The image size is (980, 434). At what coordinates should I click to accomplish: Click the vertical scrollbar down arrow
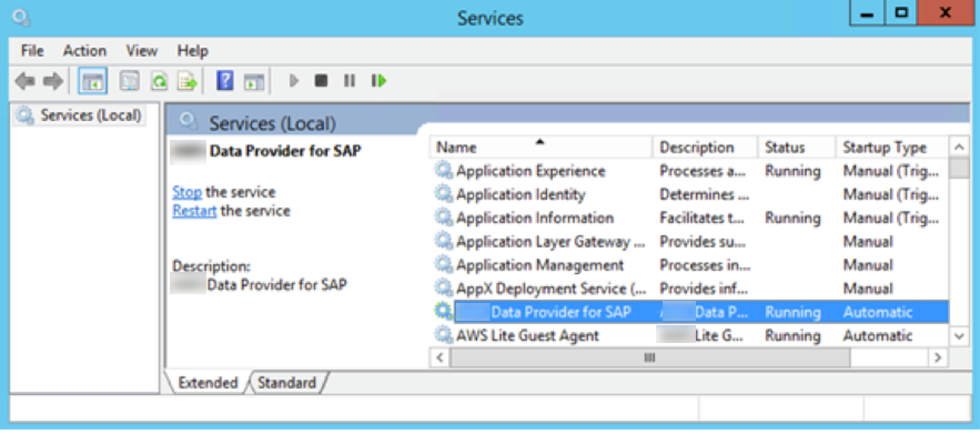click(959, 336)
